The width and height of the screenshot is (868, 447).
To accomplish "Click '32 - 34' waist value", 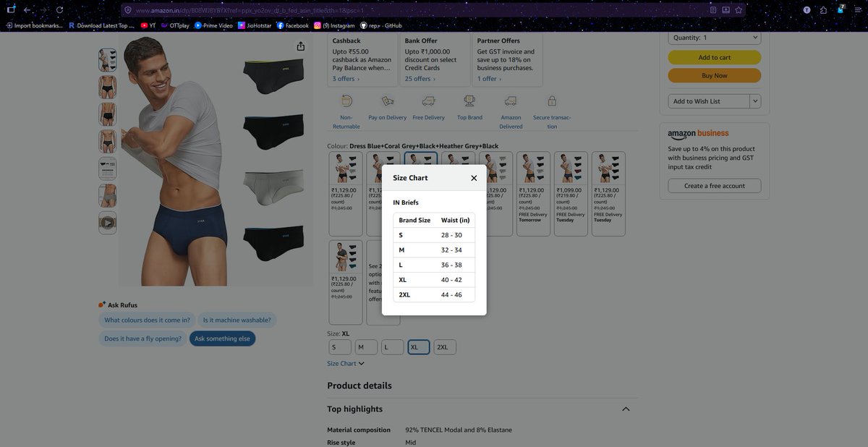I will [451, 250].
